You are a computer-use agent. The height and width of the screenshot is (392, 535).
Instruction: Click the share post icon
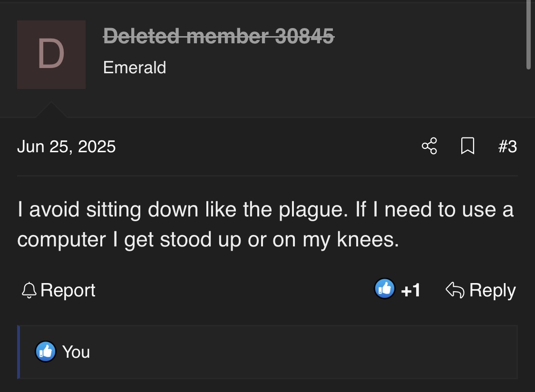pyautogui.click(x=429, y=146)
